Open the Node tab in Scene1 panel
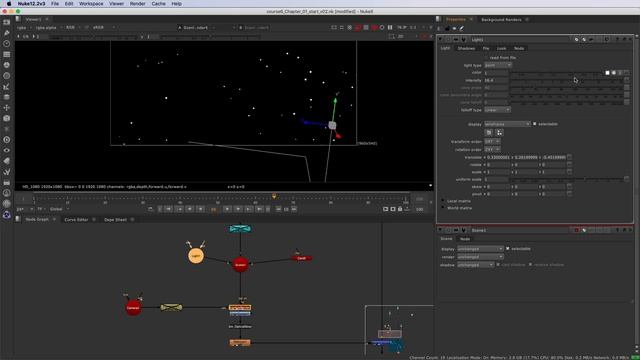This screenshot has width=640, height=360. click(465, 239)
